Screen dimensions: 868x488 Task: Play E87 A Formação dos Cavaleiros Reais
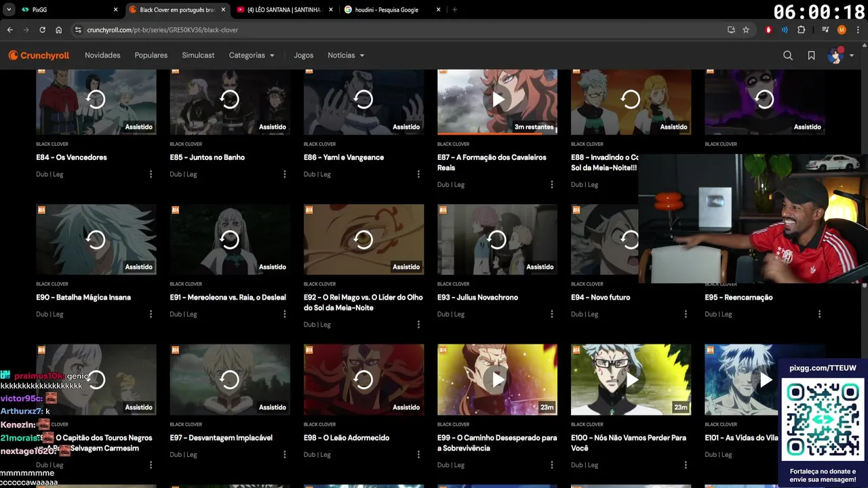pyautogui.click(x=497, y=100)
